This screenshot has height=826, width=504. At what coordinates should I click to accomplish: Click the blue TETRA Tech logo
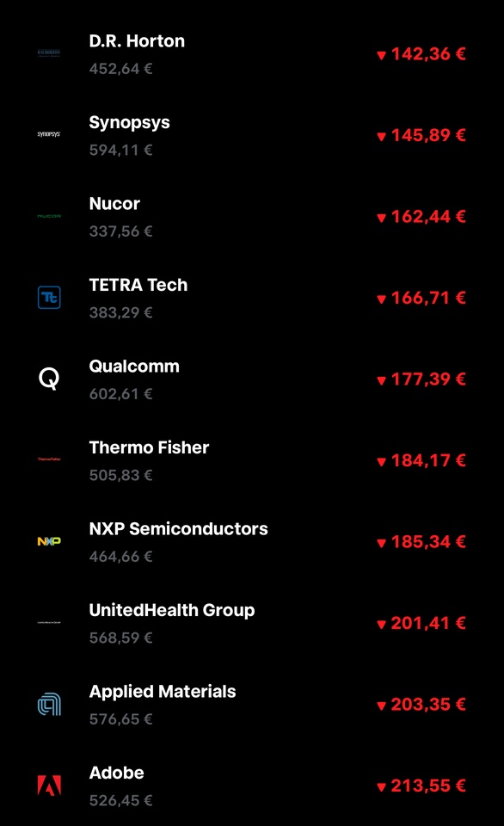tap(49, 297)
